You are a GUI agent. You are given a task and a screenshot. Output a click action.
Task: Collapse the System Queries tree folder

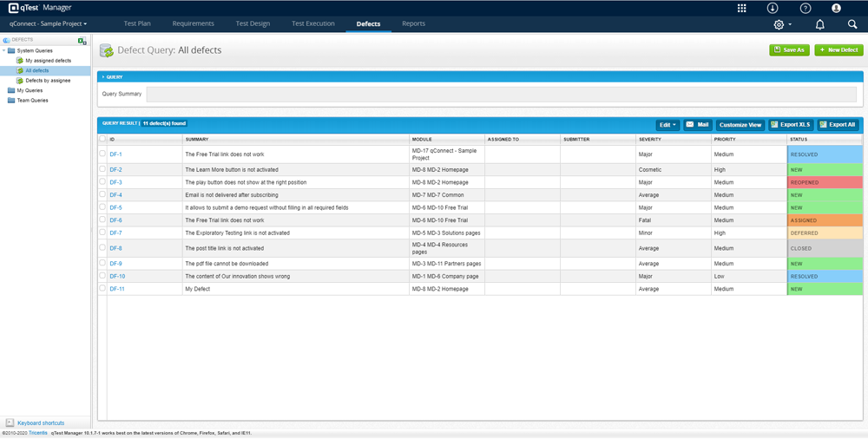click(x=3, y=50)
